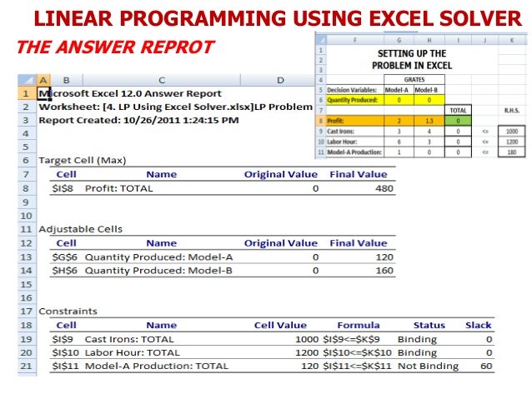Select the Not Binding status cell
Image resolution: width=532 pixels, height=399 pixels.
tap(429, 367)
